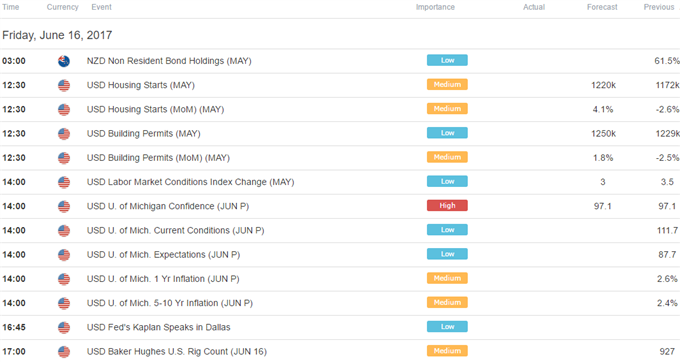Click the Medium badge for Building Permits (MoM)

[x=447, y=157]
